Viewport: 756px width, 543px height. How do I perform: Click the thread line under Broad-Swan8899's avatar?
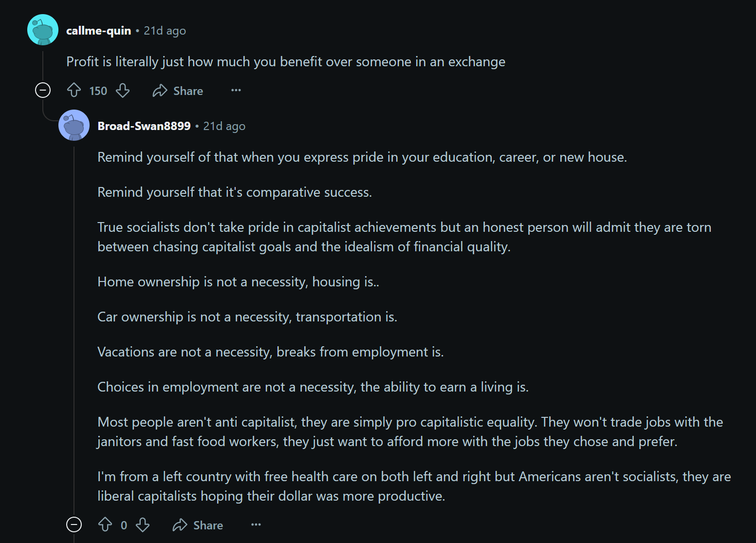[74, 331]
